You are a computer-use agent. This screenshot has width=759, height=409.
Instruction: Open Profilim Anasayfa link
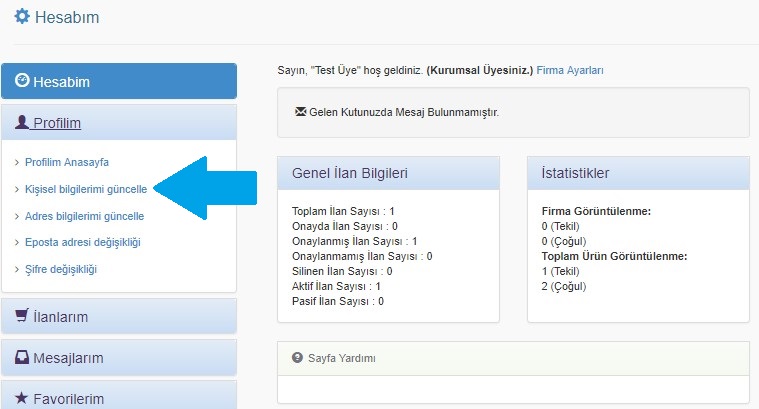[66, 162]
